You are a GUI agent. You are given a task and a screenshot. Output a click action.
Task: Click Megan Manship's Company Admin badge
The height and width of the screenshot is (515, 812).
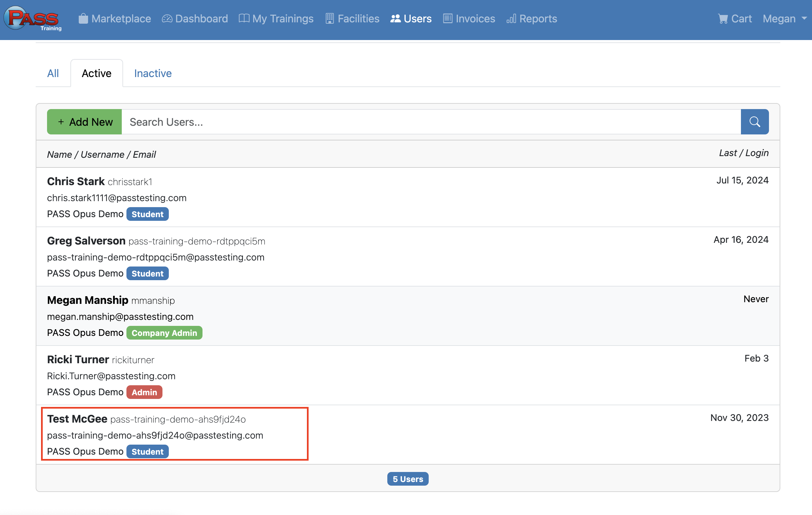tap(164, 333)
